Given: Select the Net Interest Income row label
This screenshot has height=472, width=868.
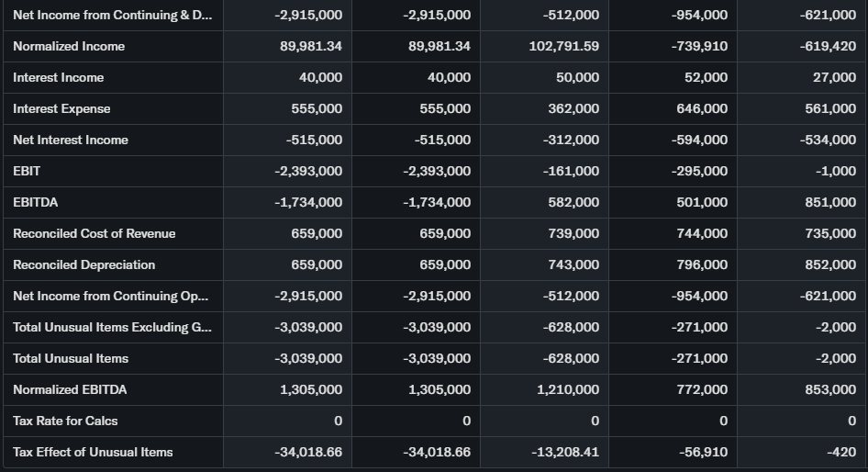Looking at the screenshot, I should 71,140.
